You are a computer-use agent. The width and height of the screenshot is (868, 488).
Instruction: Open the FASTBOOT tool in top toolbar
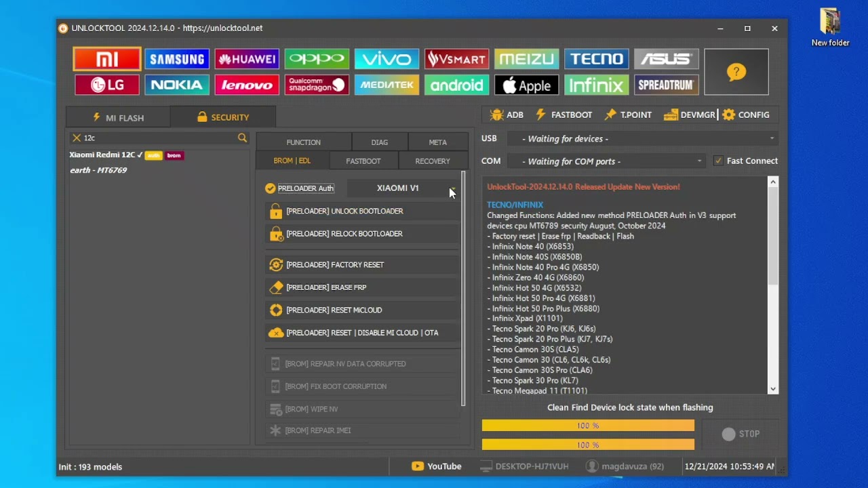pos(564,115)
